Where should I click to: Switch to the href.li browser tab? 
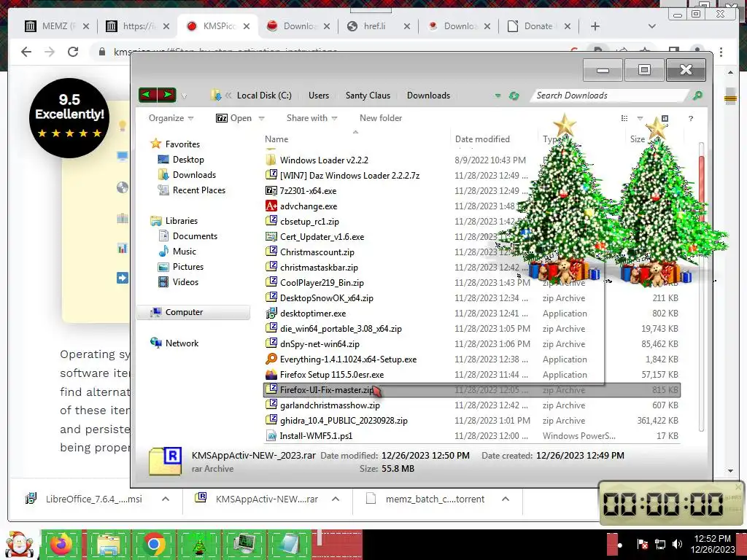379,26
